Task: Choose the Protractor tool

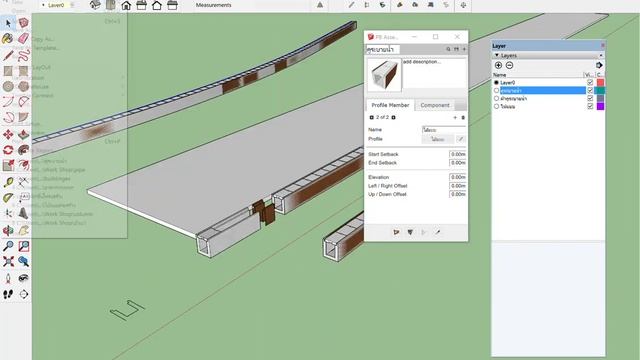Action: click(x=8, y=198)
